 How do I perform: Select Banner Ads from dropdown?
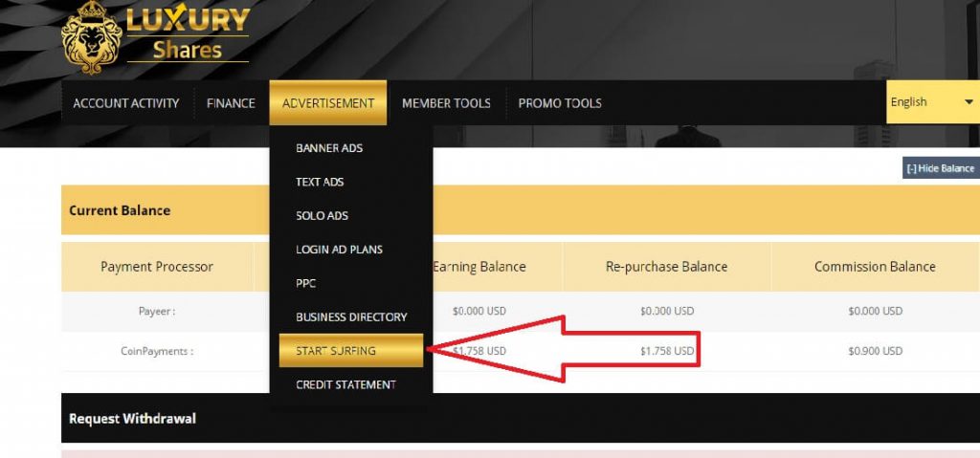[x=329, y=148]
